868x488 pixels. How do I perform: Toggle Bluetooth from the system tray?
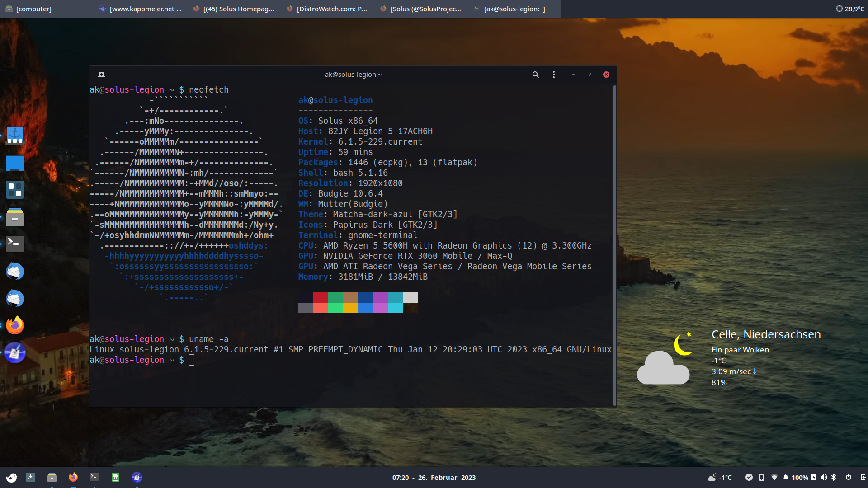pyautogui.click(x=833, y=477)
